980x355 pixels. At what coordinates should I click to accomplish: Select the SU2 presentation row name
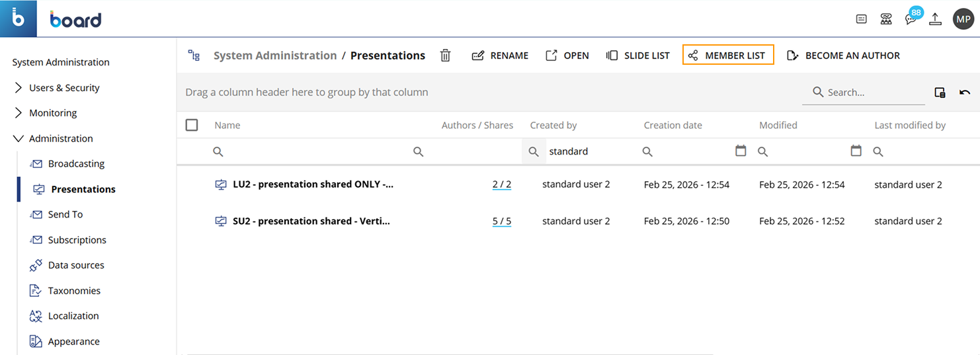pyautogui.click(x=311, y=221)
